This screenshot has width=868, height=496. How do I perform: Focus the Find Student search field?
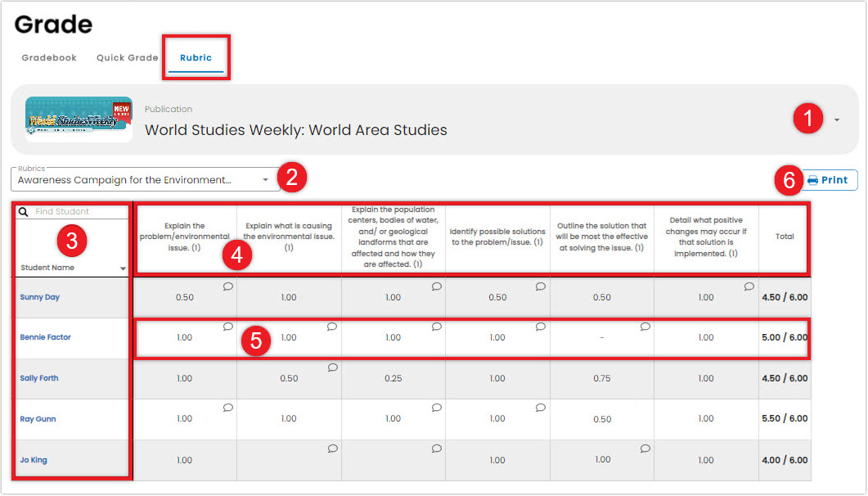pyautogui.click(x=72, y=211)
